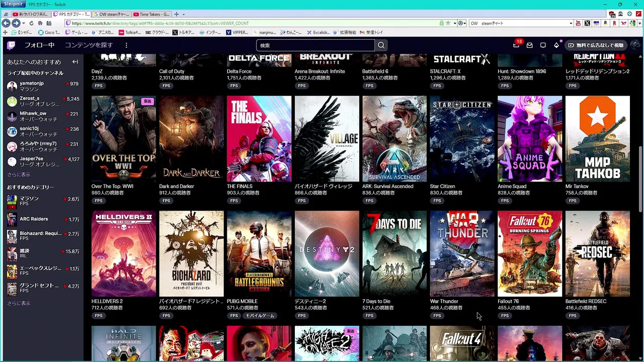Open yamatonjp channel in sidebar
644x362 pixels.
[43, 86]
